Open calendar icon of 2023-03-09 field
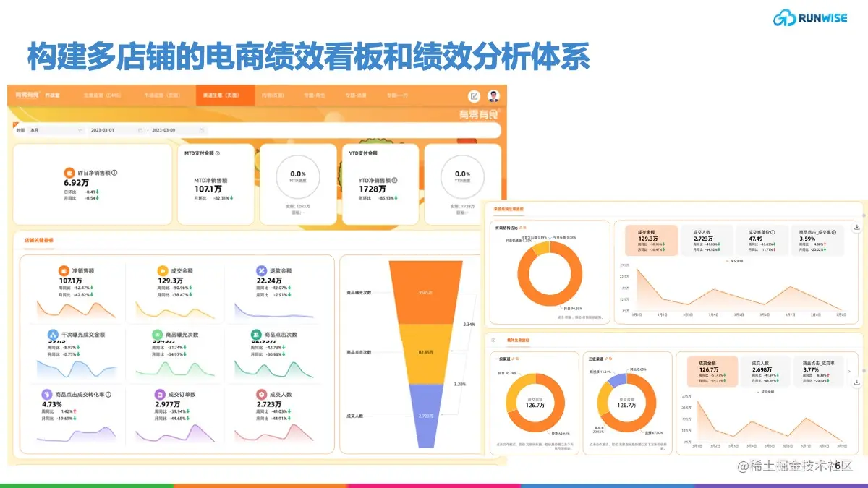The height and width of the screenshot is (488, 868). pyautogui.click(x=201, y=131)
